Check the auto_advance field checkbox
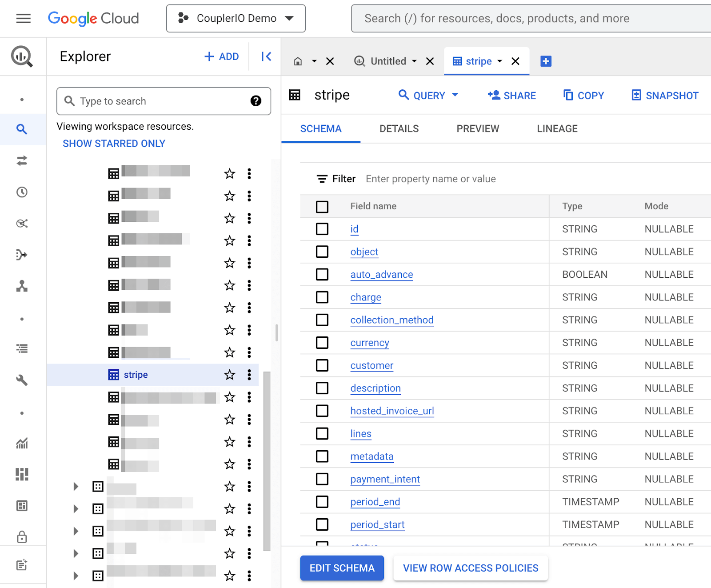The image size is (711, 588). click(x=322, y=274)
